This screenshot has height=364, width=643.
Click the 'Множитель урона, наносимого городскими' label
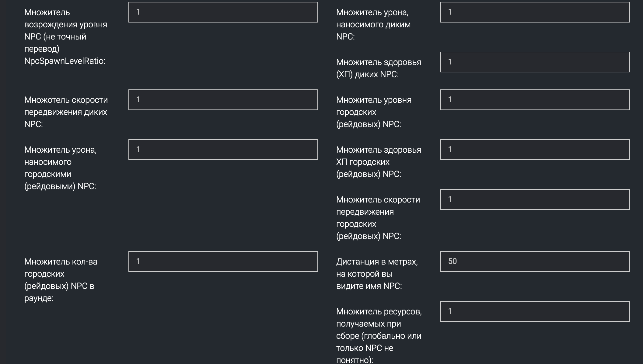tap(60, 168)
